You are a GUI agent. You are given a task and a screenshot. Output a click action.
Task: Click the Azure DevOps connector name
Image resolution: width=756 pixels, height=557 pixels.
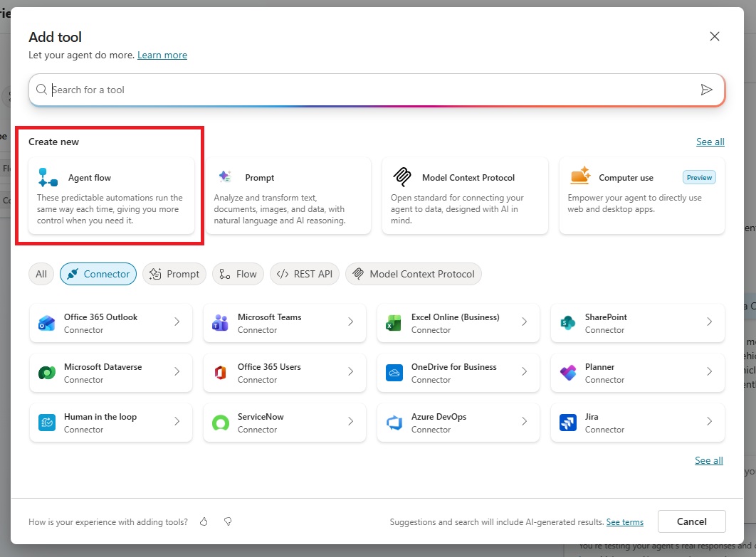[x=439, y=417]
